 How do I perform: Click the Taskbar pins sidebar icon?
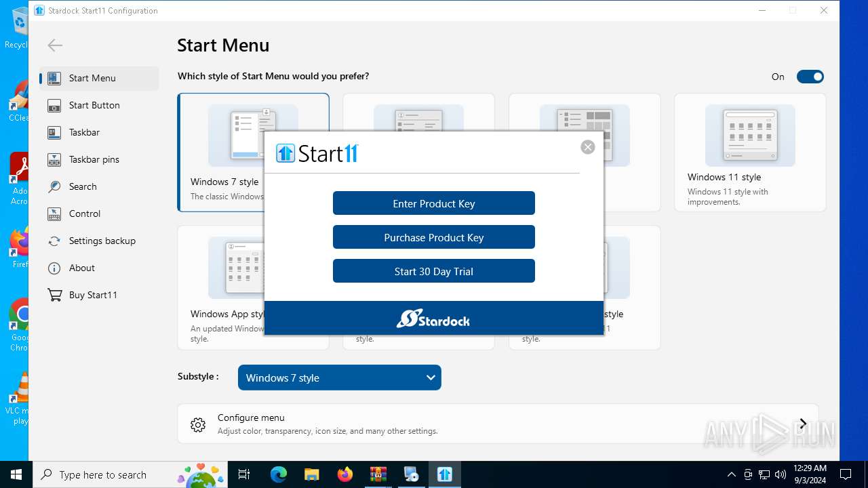54,159
